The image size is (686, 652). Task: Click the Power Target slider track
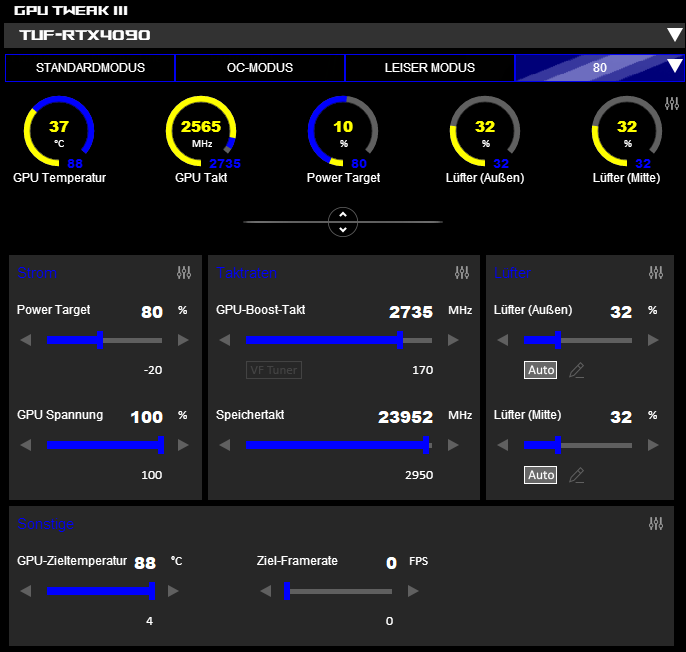click(x=105, y=340)
